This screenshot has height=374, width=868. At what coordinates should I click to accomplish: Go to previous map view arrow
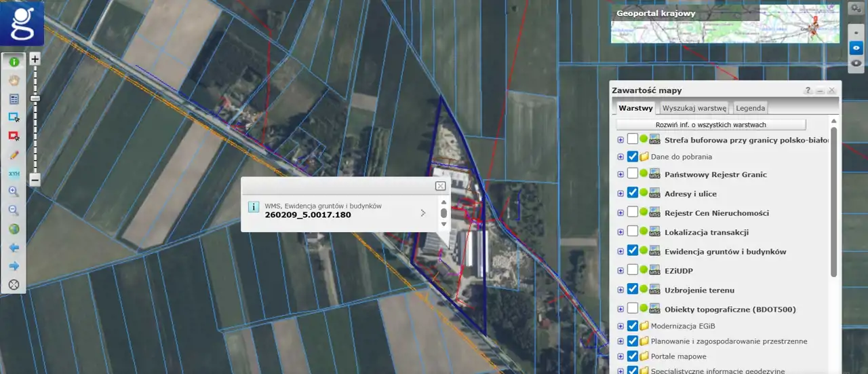click(14, 248)
